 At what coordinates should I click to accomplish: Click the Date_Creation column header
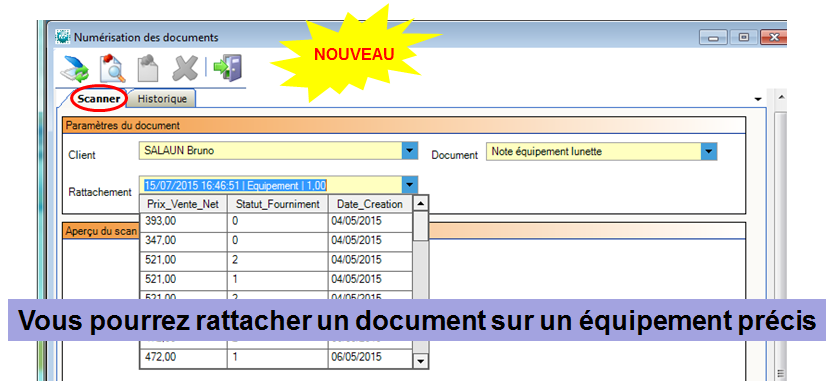[370, 204]
